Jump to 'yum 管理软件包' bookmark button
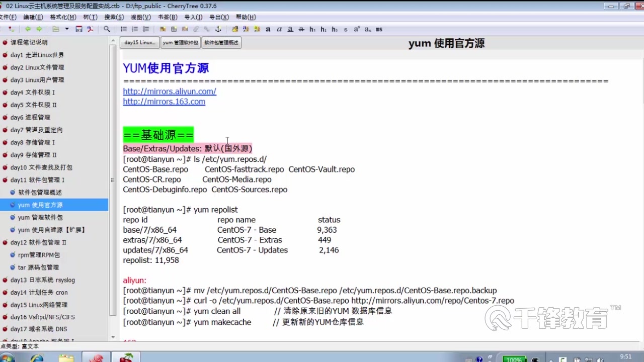This screenshot has width=644, height=362. pyautogui.click(x=181, y=43)
